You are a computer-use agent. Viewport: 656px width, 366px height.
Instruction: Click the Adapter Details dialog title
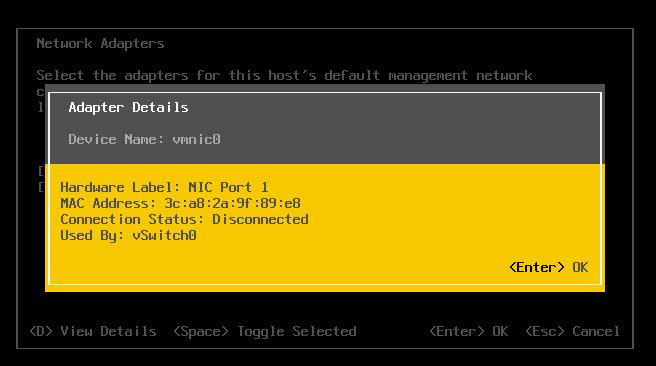coord(128,107)
